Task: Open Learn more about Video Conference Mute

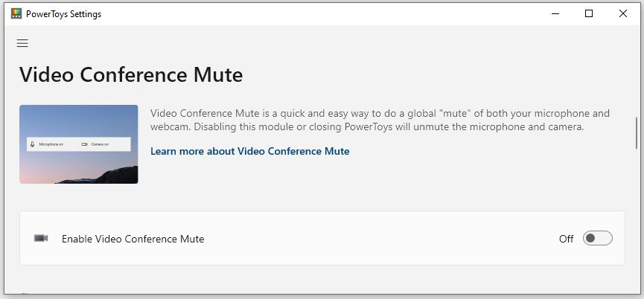Action: 249,151
